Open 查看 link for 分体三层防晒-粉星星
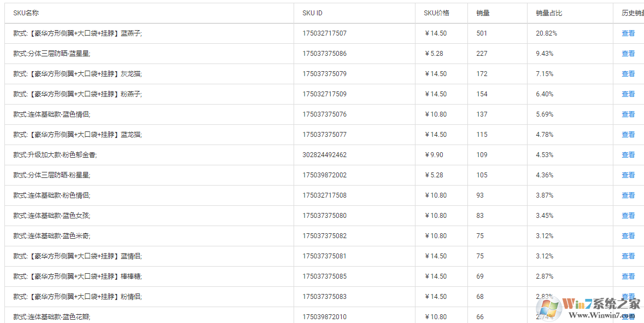The width and height of the screenshot is (644, 323). (x=628, y=175)
